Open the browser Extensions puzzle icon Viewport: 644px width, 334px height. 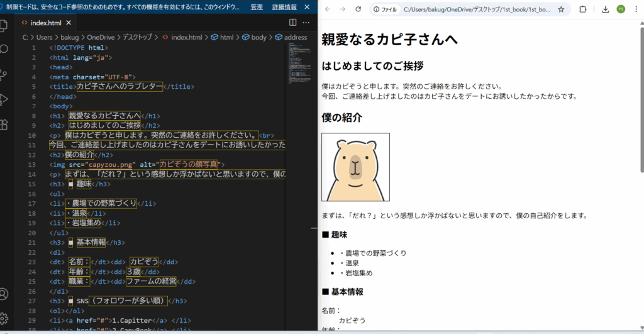tap(582, 9)
